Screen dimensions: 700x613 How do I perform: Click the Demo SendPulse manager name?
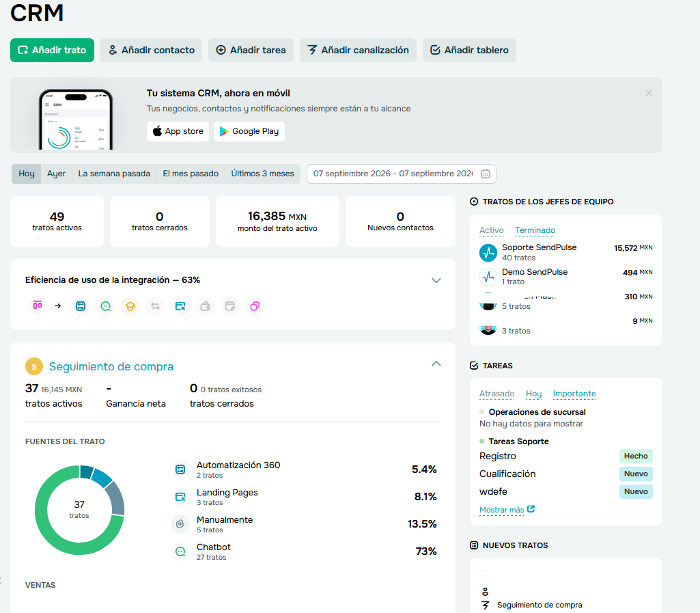[535, 272]
